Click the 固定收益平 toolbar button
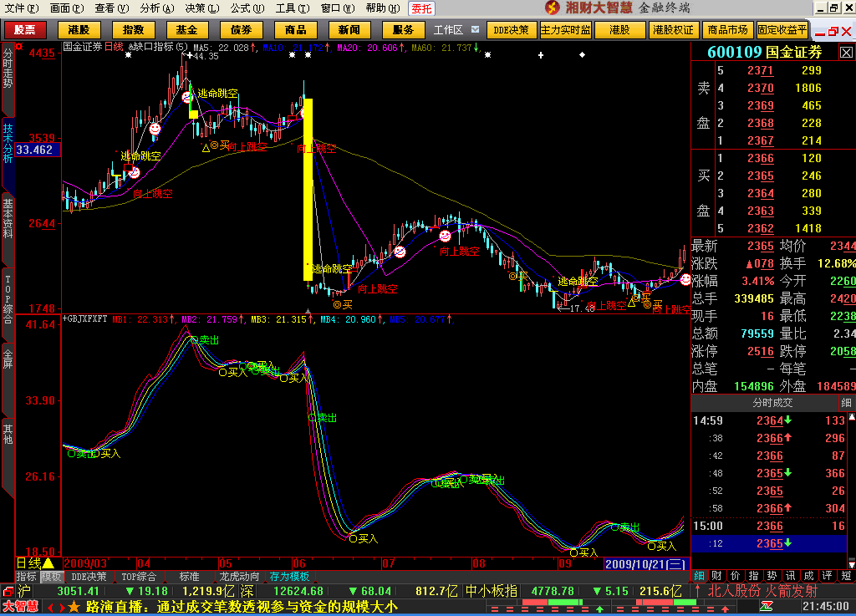The image size is (856, 616). click(x=782, y=30)
